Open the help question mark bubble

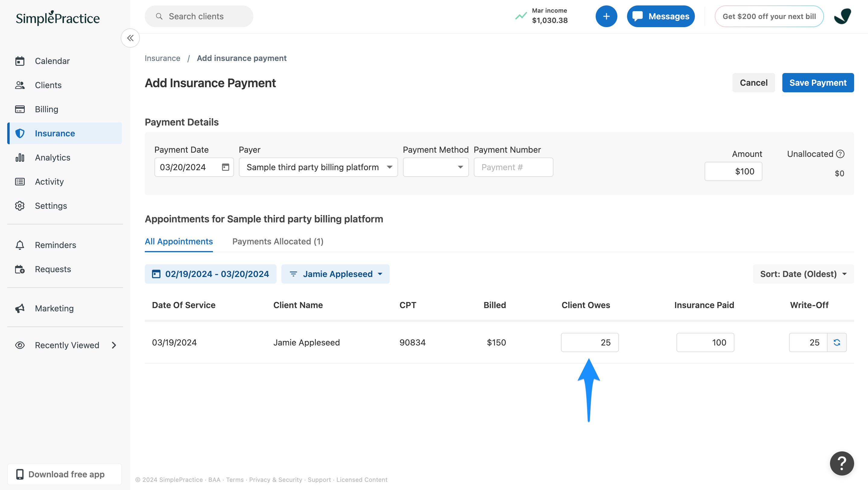tap(842, 463)
